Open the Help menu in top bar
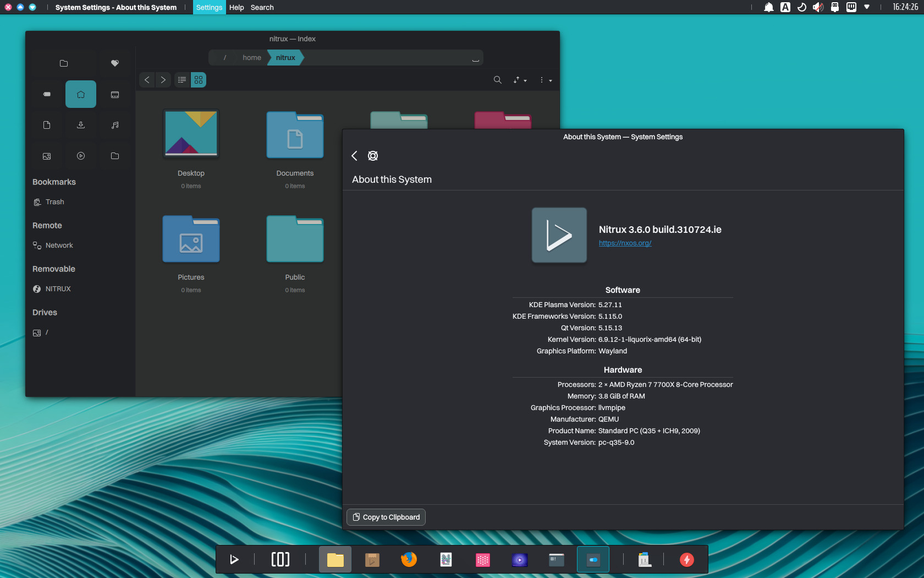The height and width of the screenshot is (578, 924). (237, 7)
